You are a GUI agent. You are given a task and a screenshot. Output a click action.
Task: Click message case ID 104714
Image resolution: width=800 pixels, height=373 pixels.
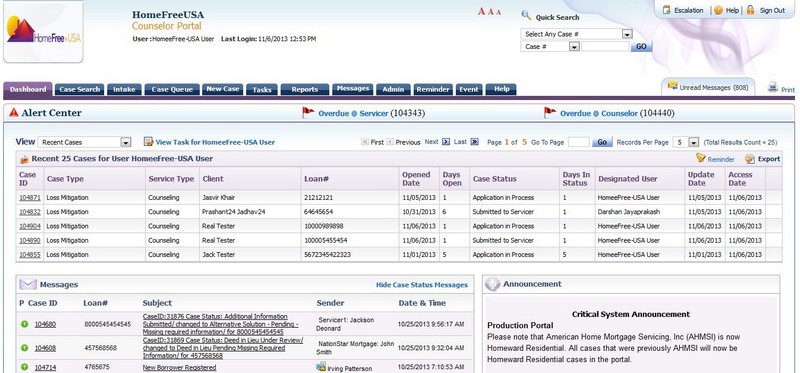[45, 367]
